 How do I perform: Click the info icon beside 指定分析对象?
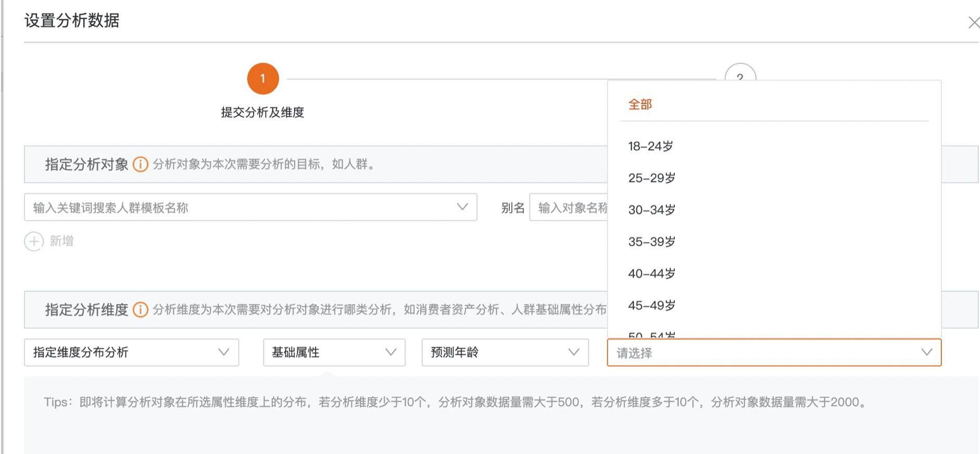click(x=141, y=165)
